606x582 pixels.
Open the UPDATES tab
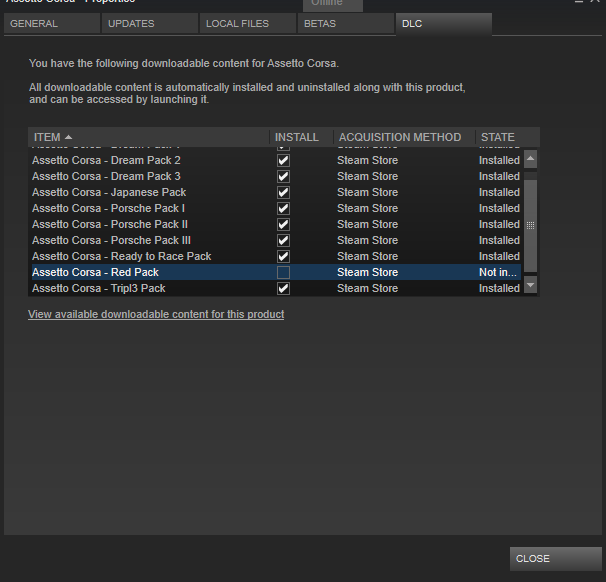click(x=150, y=24)
